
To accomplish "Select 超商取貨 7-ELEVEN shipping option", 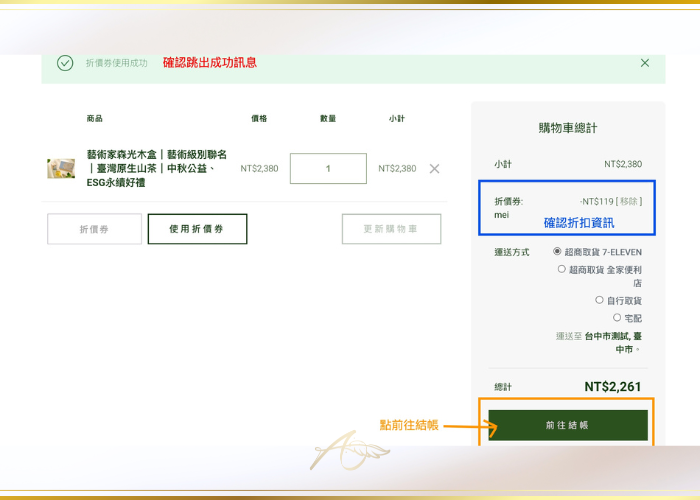I will [557, 251].
